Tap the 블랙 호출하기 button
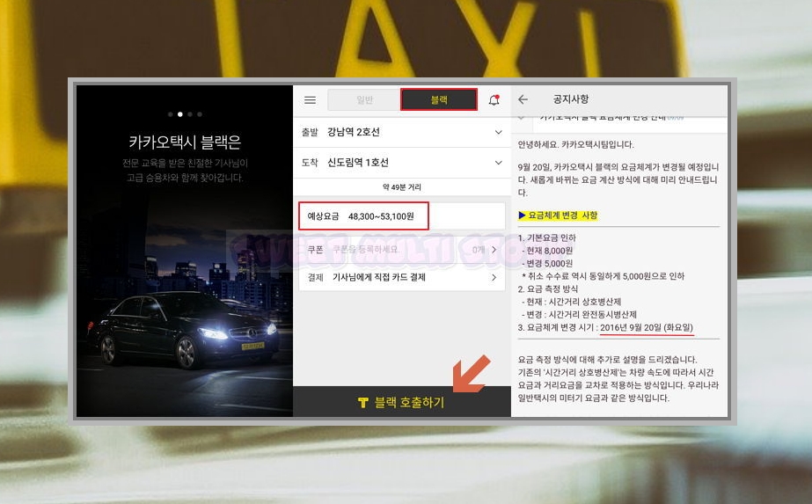Viewport: 812px width, 504px height. click(x=402, y=402)
